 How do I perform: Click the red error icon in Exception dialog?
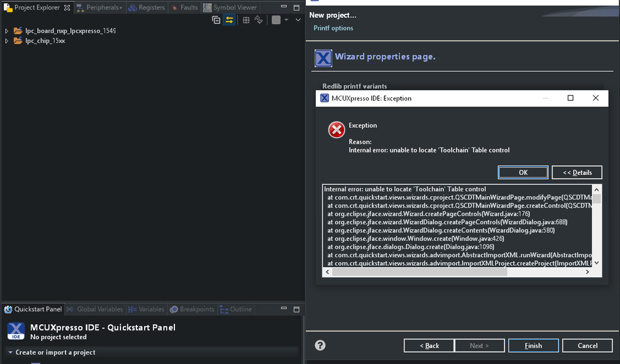point(336,130)
